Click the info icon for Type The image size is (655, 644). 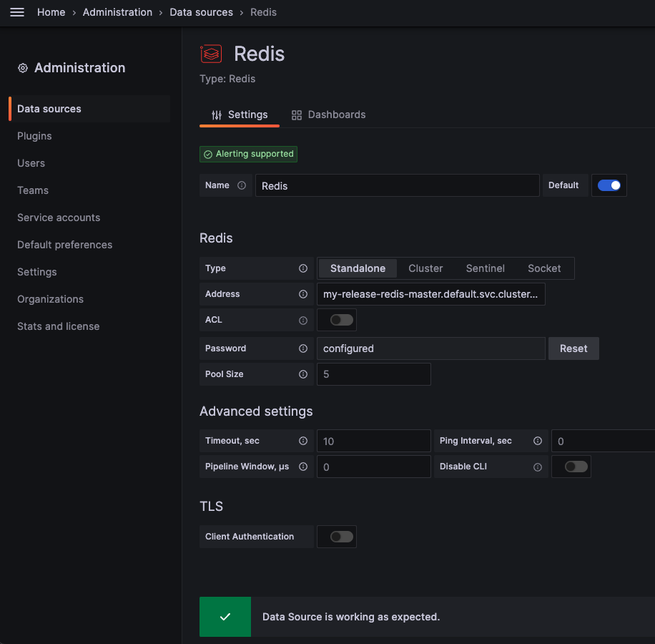click(303, 268)
